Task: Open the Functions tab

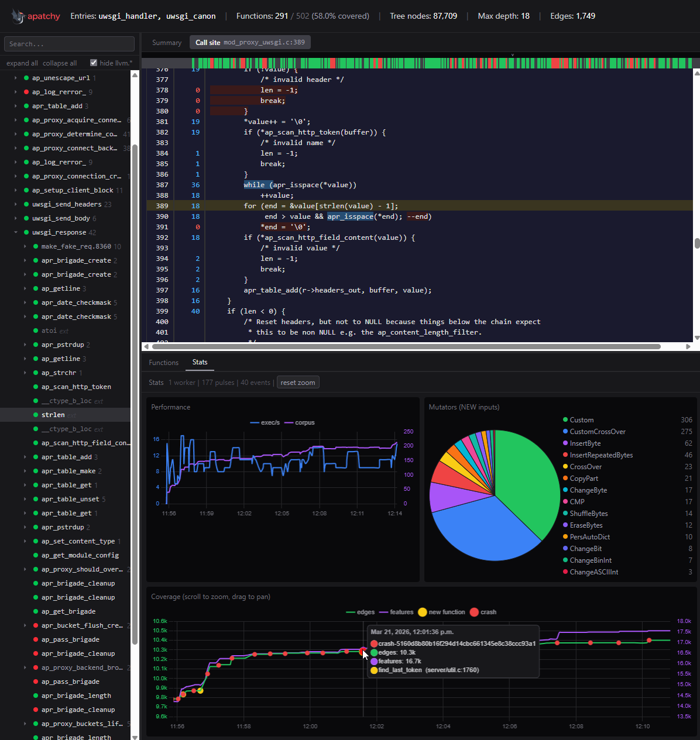Action: 163,363
